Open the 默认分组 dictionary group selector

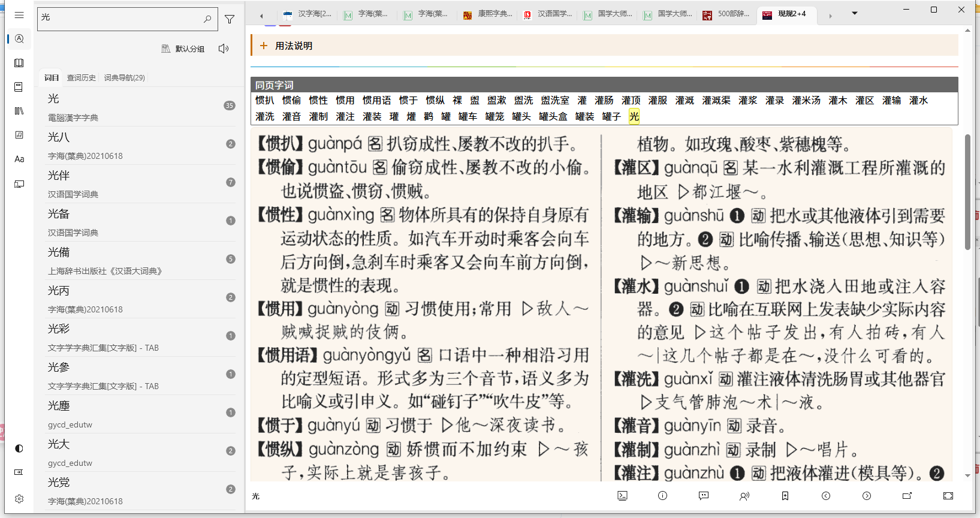click(183, 49)
